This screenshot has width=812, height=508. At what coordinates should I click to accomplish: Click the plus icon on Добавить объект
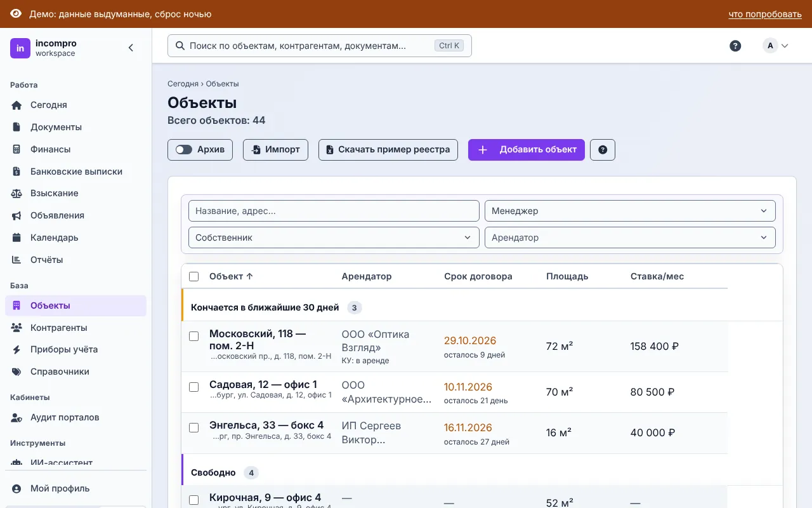(x=483, y=150)
